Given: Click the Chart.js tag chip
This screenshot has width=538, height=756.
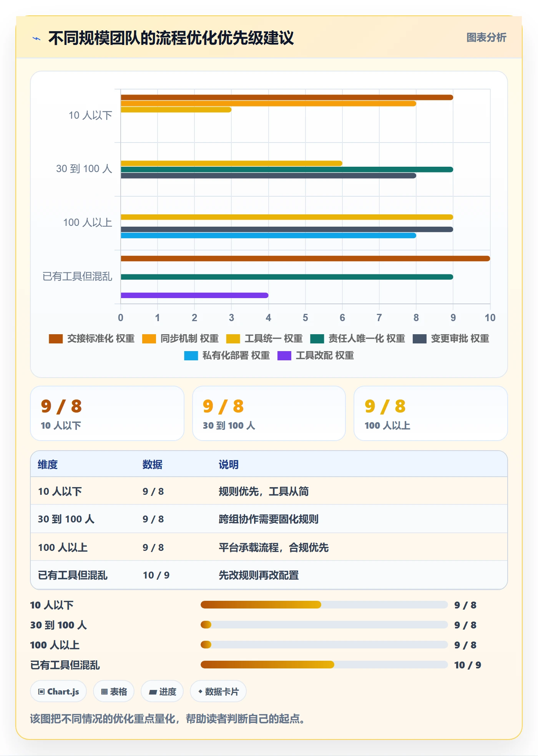Looking at the screenshot, I should (58, 691).
